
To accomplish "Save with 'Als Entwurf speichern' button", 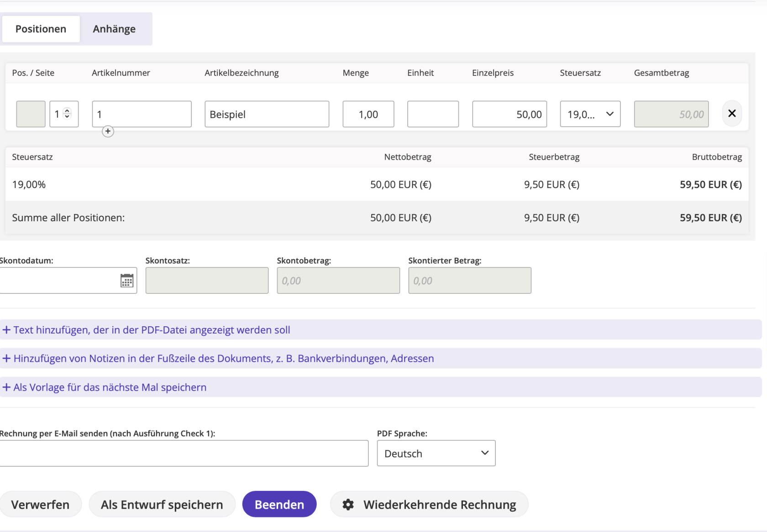I will point(162,505).
